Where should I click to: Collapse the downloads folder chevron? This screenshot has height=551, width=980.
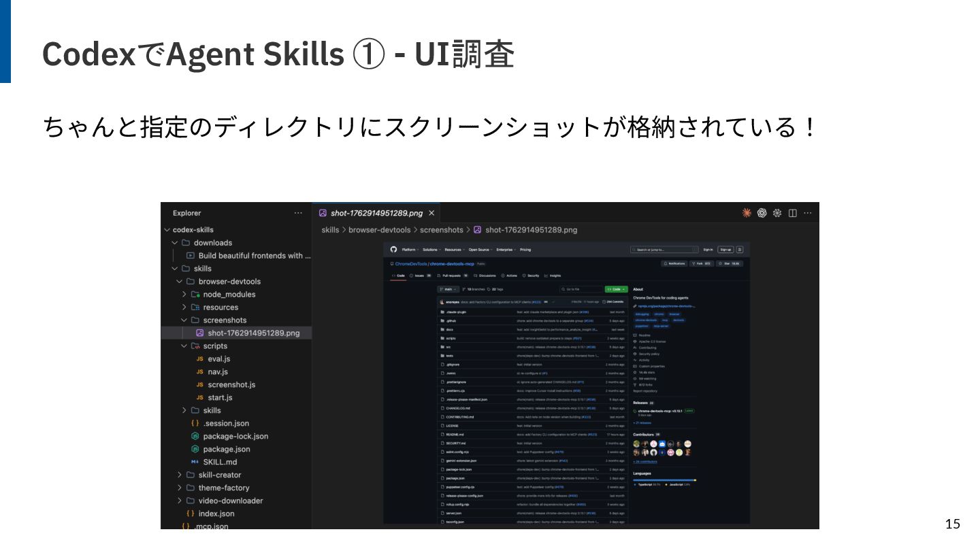click(175, 243)
